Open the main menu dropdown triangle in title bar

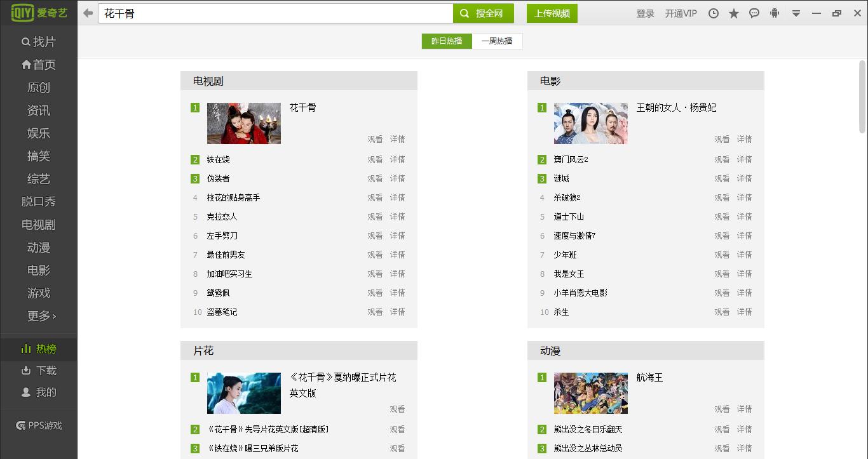click(796, 13)
